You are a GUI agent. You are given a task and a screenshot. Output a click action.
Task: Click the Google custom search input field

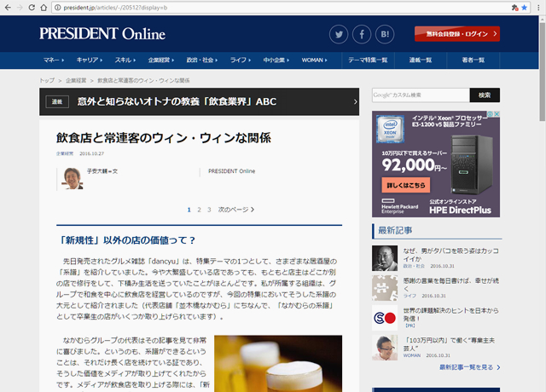pos(420,95)
